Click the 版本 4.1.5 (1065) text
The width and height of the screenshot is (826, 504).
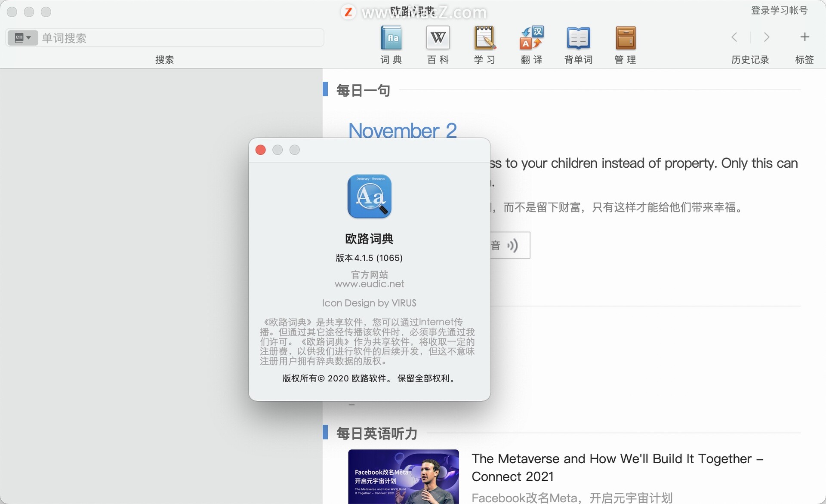point(369,258)
